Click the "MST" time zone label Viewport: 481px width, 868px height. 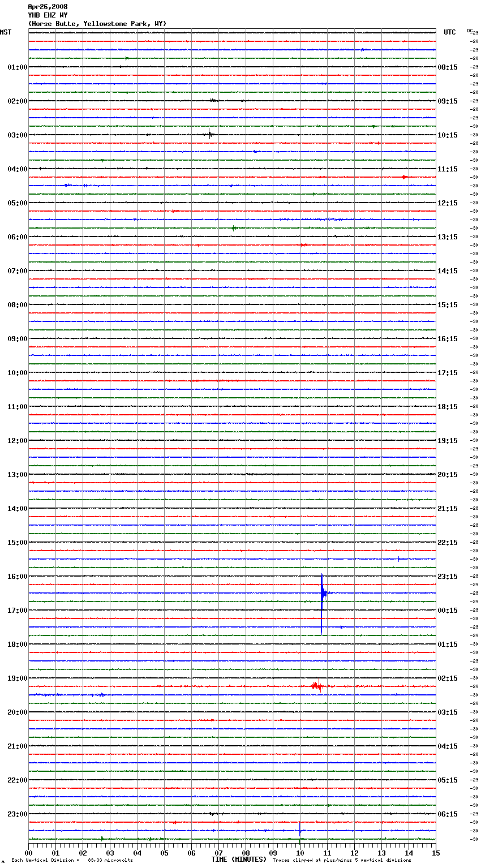(6, 32)
